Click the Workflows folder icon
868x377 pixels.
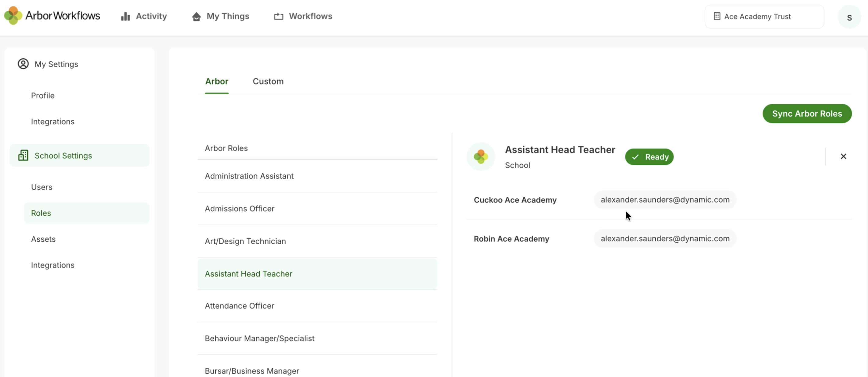(x=279, y=16)
